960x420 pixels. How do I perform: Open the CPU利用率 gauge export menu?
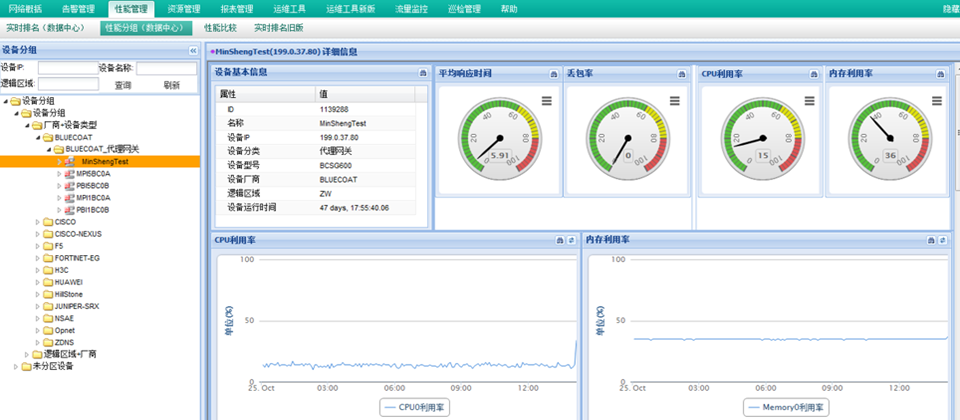click(x=809, y=100)
